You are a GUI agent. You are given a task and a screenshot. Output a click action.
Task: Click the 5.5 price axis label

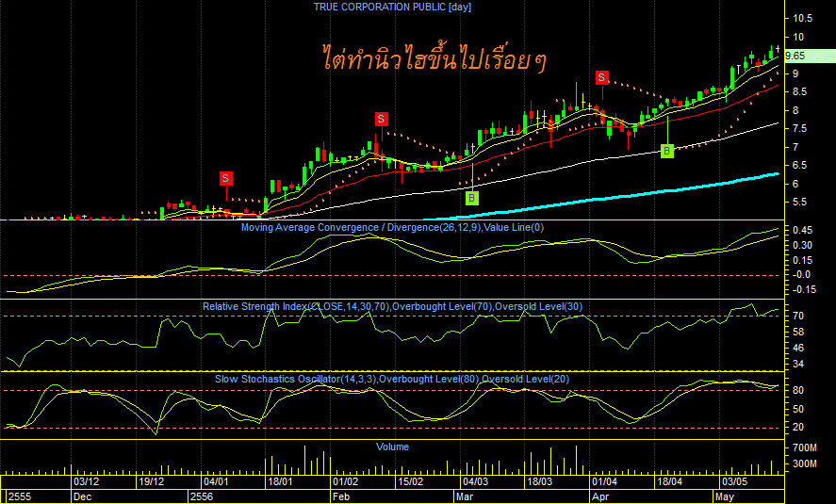(799, 203)
